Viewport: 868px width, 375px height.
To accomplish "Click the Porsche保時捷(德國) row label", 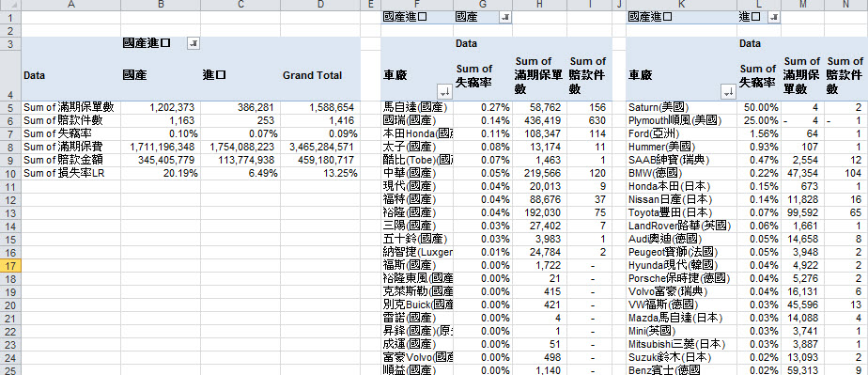I will 681,278.
